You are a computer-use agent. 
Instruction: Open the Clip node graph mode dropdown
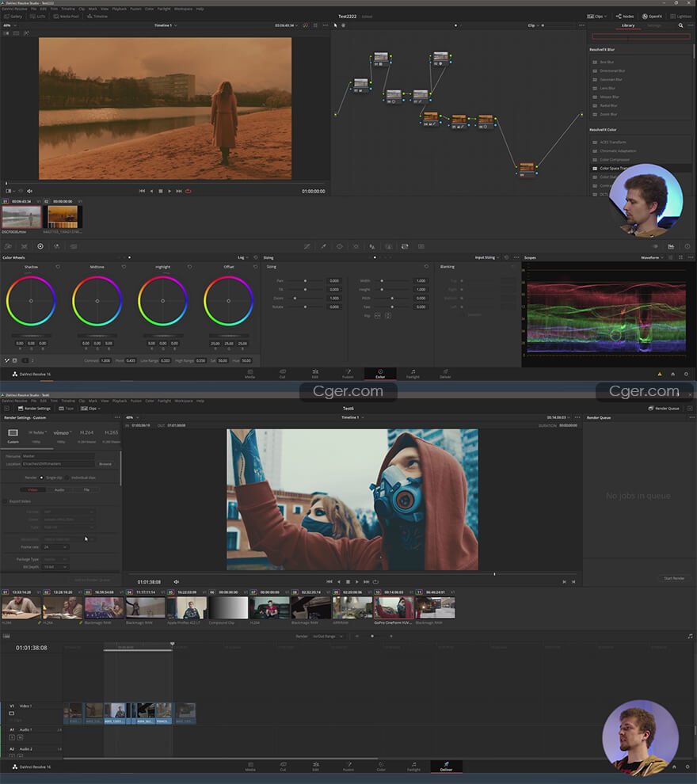click(x=534, y=25)
